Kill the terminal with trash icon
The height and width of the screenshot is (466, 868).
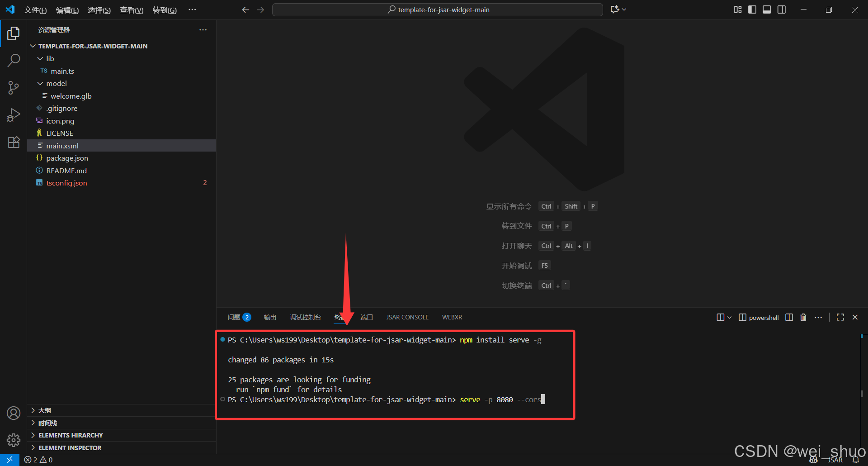click(803, 317)
